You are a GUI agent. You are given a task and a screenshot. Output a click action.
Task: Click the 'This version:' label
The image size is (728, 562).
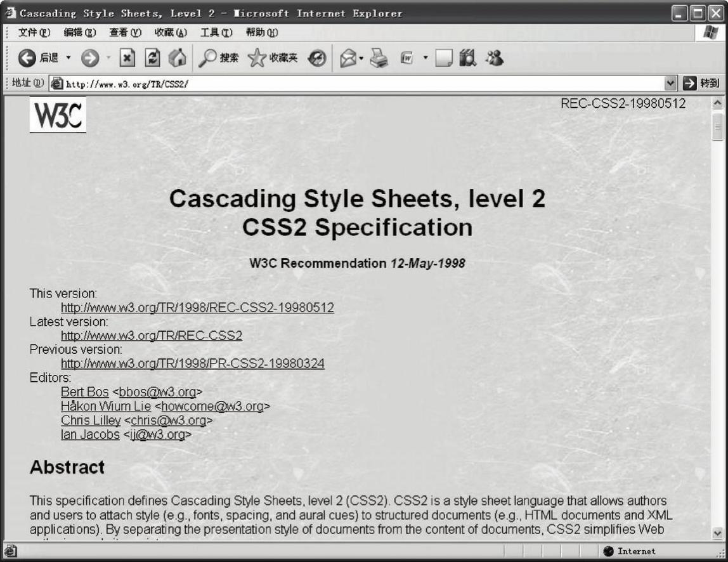(x=63, y=294)
